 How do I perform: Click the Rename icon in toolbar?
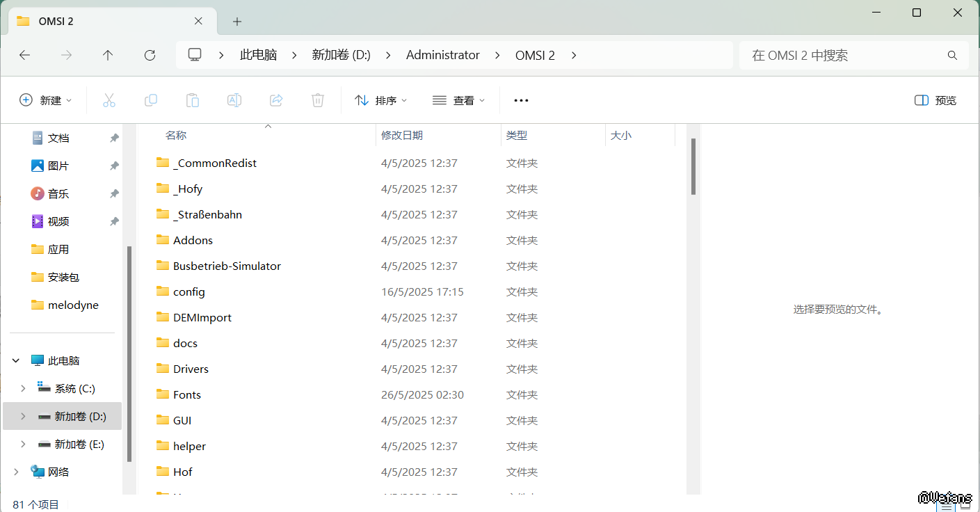tap(234, 100)
